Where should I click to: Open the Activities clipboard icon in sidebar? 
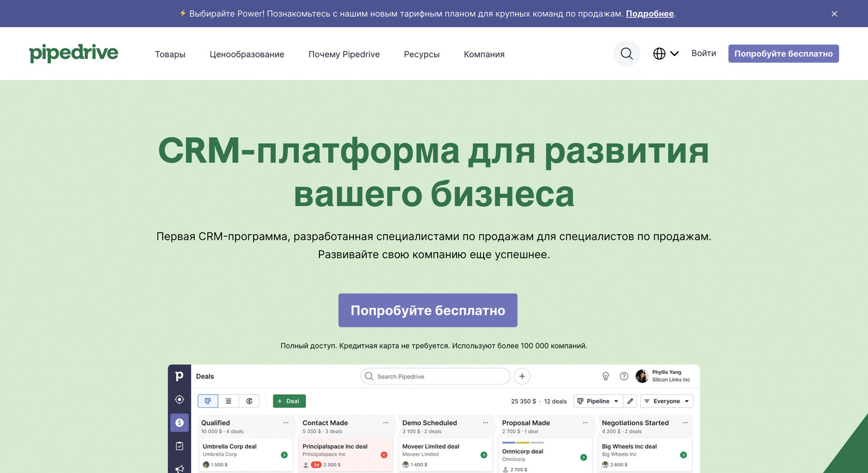(179, 446)
